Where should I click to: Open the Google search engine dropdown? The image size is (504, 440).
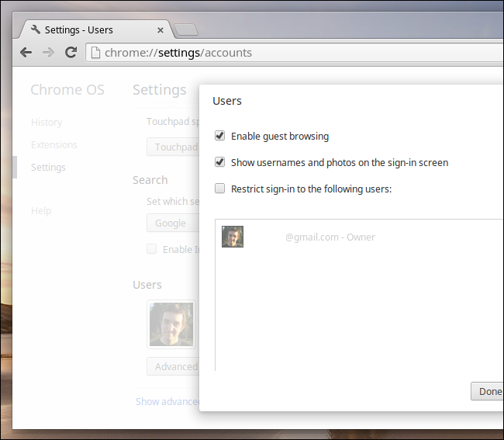coord(171,223)
